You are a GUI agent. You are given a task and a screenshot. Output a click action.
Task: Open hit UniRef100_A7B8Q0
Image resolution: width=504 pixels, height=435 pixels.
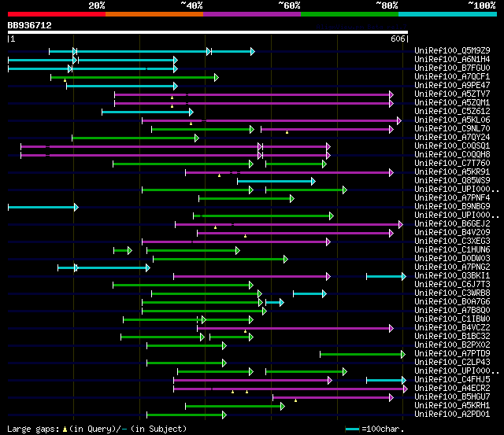[x=452, y=311]
